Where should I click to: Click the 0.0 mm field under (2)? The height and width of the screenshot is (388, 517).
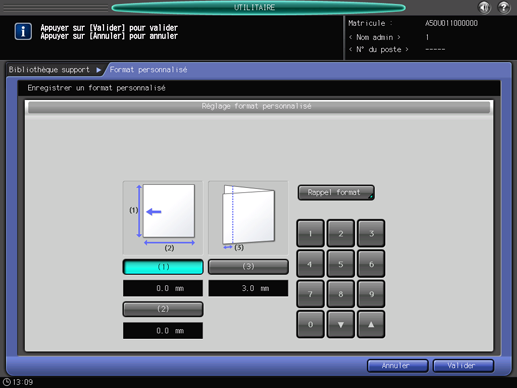click(163, 331)
